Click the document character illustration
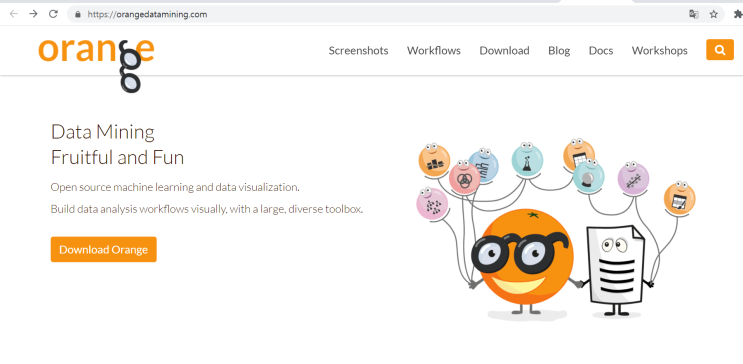Image resolution: width=743 pixels, height=364 pixels. [616, 270]
